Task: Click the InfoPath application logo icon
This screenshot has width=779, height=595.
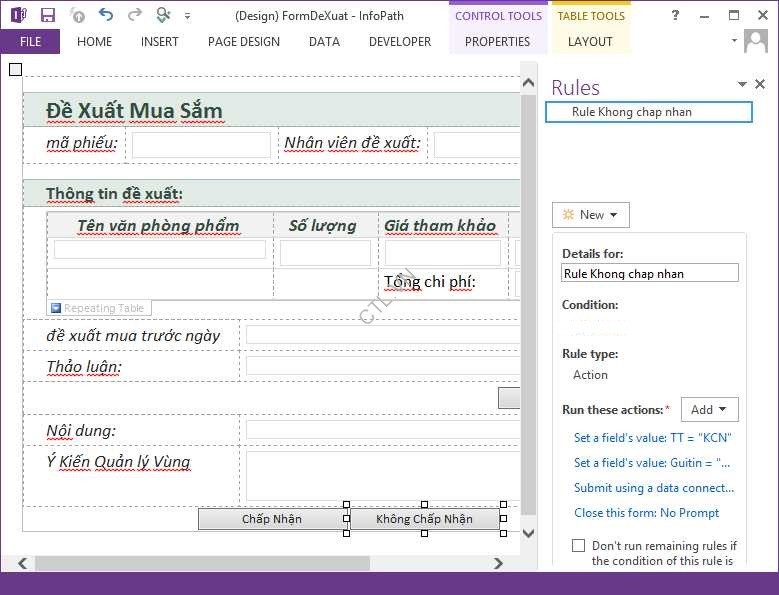Action: click(18, 15)
